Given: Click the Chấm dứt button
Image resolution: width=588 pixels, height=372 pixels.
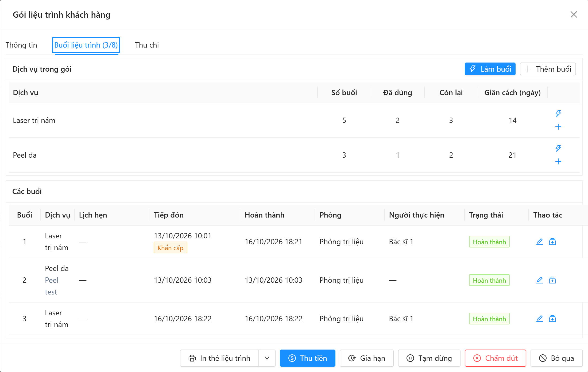Looking at the screenshot, I should click(496, 358).
